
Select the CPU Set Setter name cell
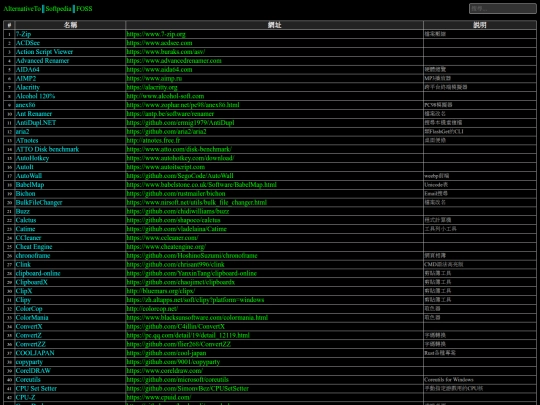point(70,389)
